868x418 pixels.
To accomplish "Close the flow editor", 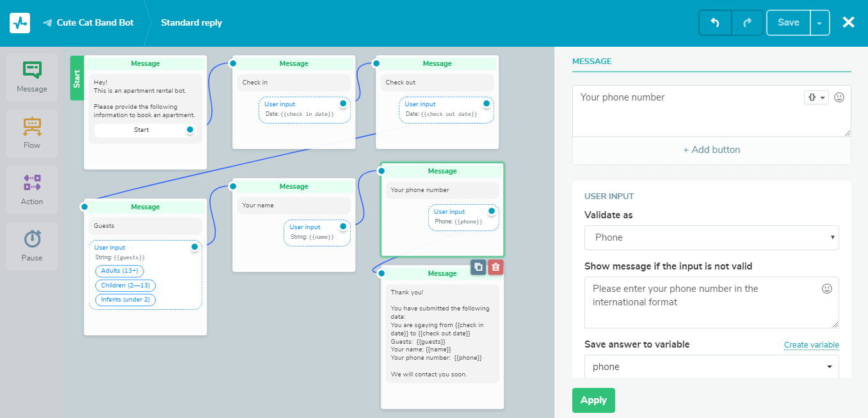I will [x=848, y=22].
